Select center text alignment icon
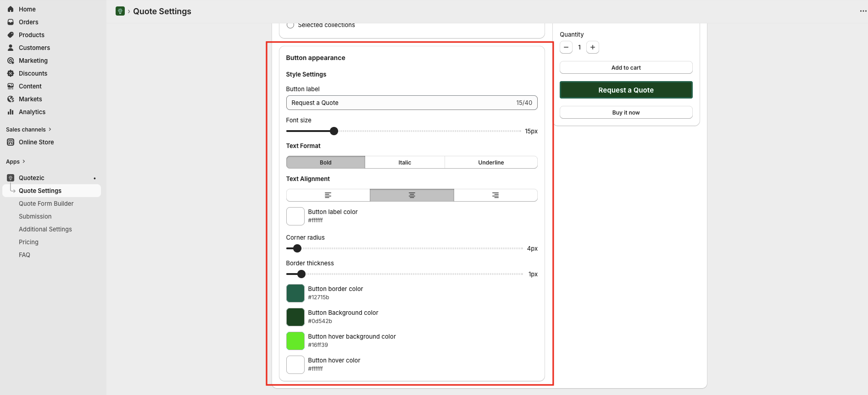The height and width of the screenshot is (395, 868). [412, 195]
